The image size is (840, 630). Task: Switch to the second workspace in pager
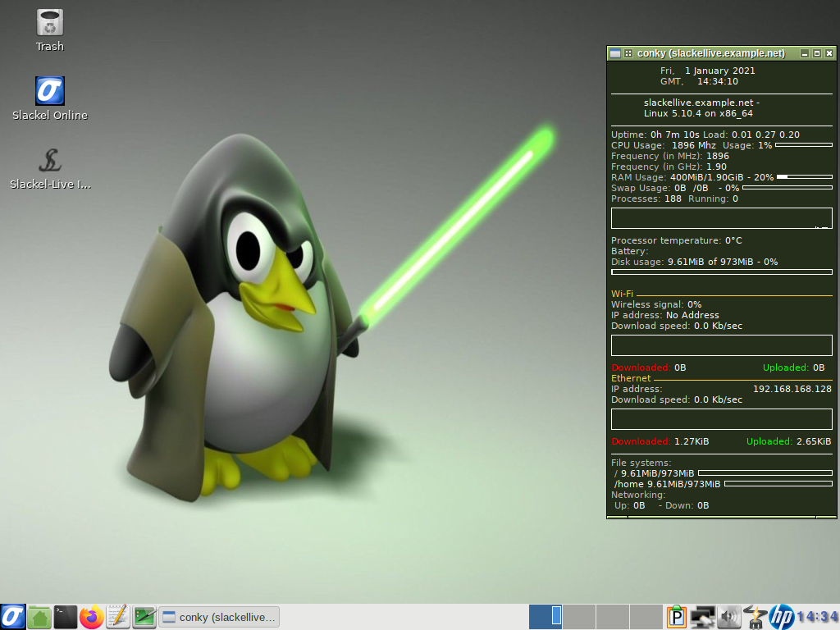tap(579, 617)
